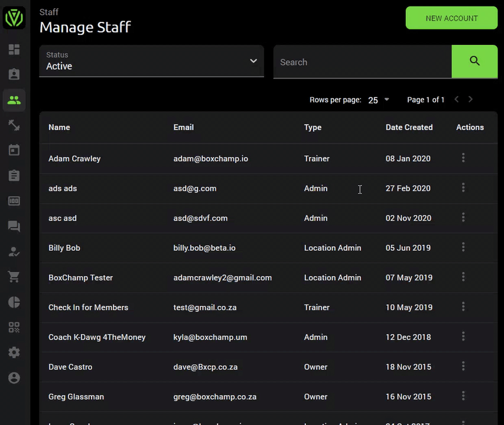The height and width of the screenshot is (425, 504).
Task: Click date 18 Nov 2015
Action: point(408,367)
